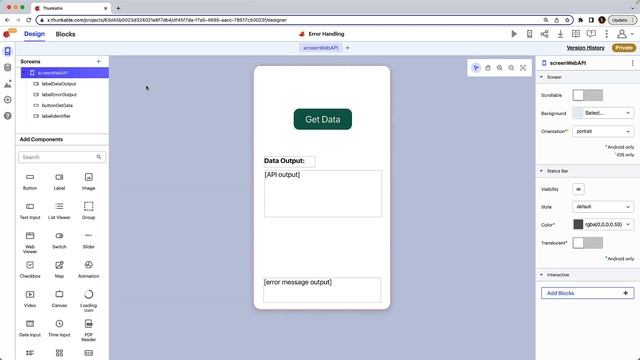Open Version History link
The width and height of the screenshot is (640, 360).
585,48
